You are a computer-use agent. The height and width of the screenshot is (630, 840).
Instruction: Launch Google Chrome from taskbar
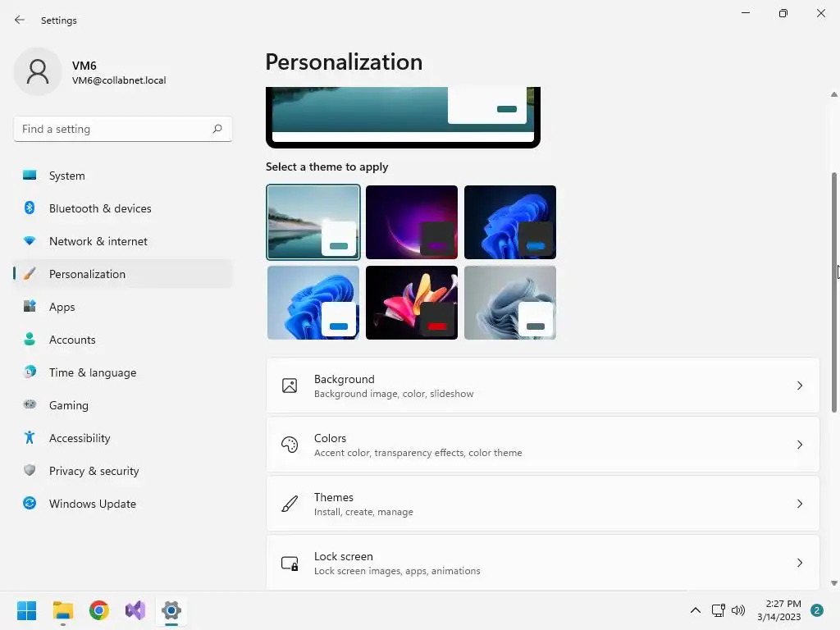(x=99, y=610)
